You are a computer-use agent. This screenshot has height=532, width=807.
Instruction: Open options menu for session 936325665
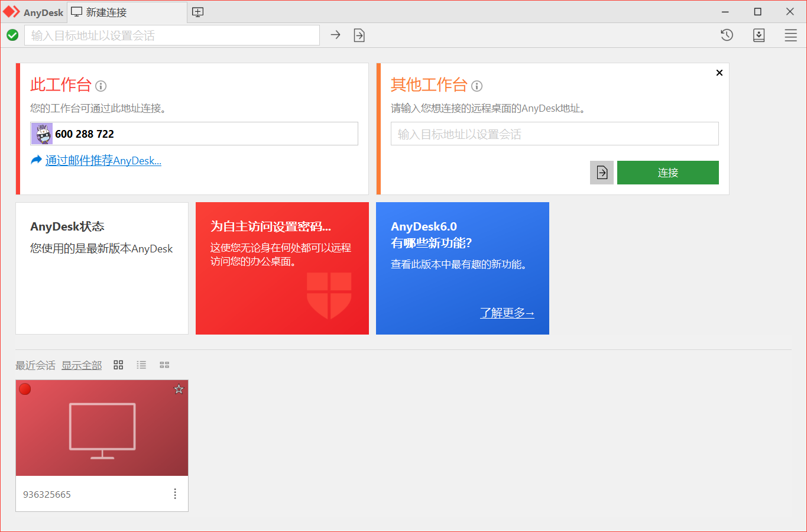coord(175,494)
